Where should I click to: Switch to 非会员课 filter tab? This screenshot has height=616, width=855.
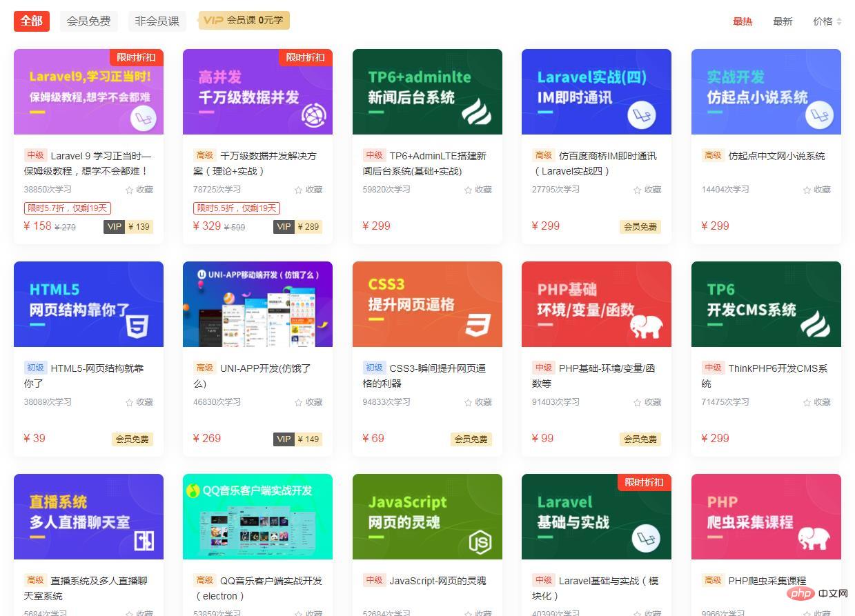[157, 21]
